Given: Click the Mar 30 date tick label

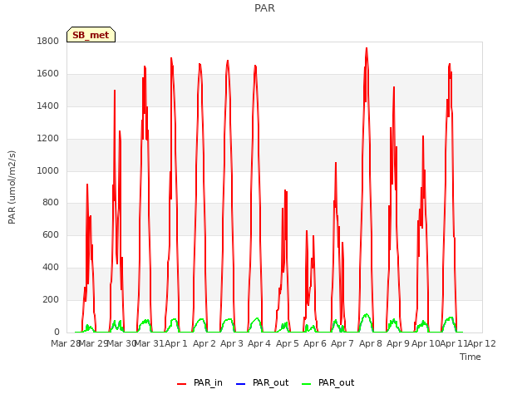Looking at the screenshot, I should 121,343.
